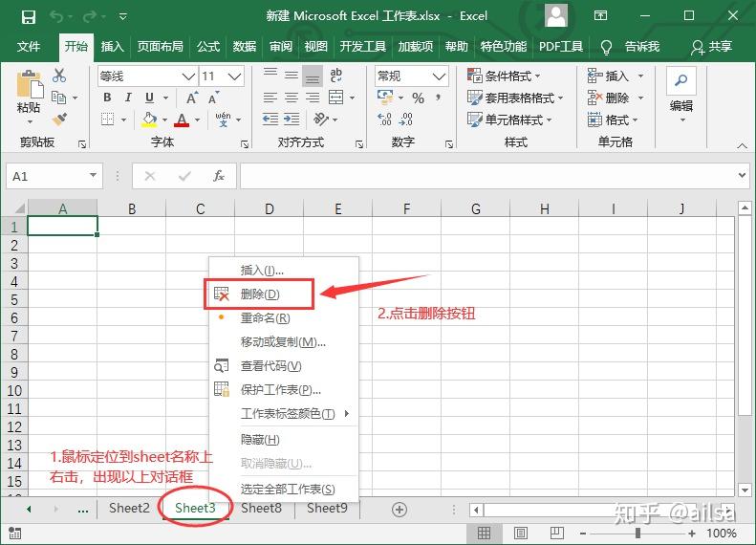Click the Paste clipboard icon
The image size is (756, 545).
pyautogui.click(x=30, y=84)
